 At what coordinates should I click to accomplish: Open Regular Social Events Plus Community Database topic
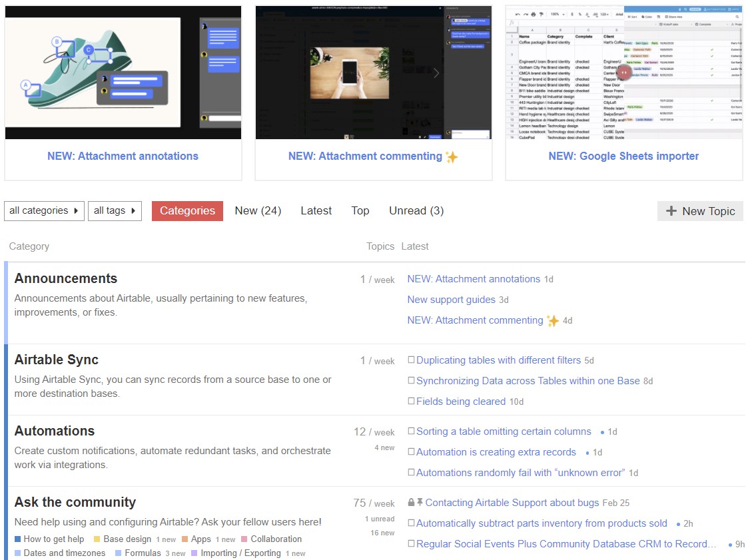coord(566,544)
